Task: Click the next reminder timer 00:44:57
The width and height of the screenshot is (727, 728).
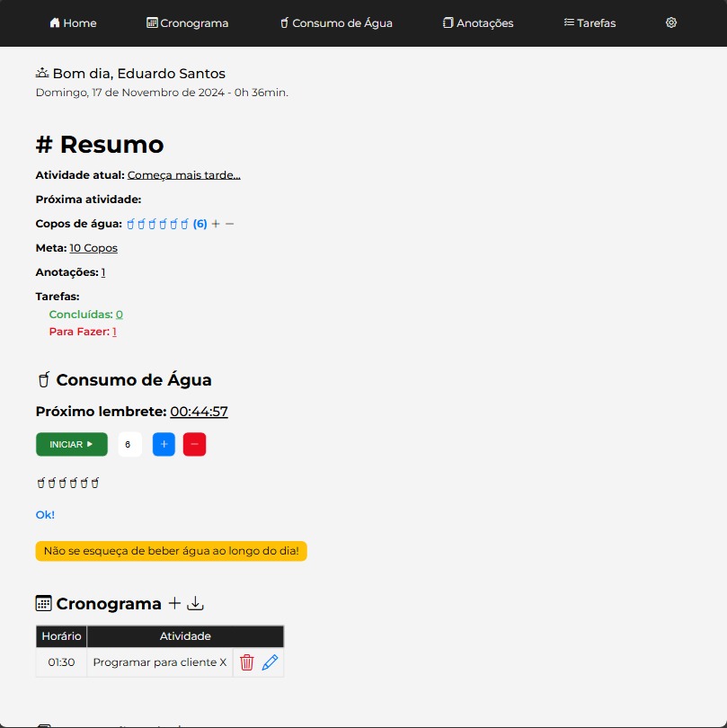Action: coord(199,412)
